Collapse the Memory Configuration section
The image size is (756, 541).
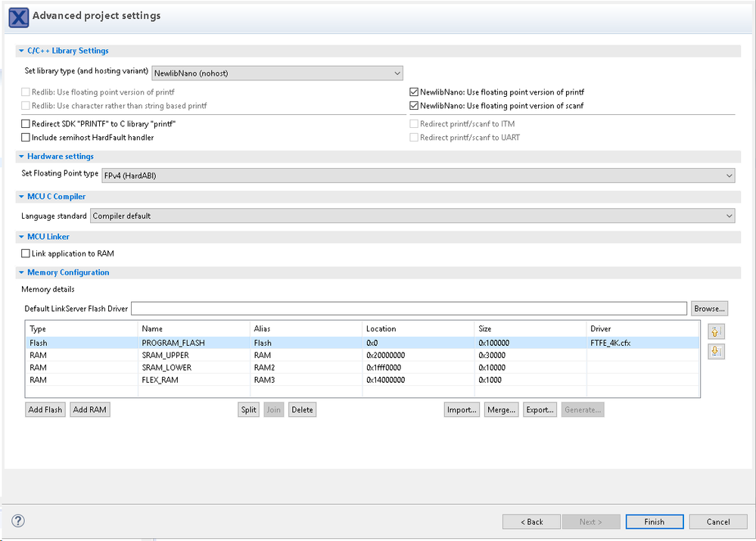[x=20, y=272]
